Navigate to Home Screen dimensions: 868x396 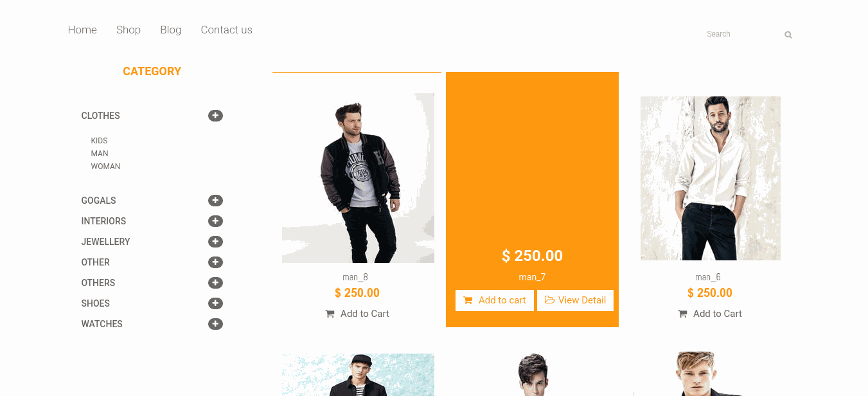click(82, 30)
